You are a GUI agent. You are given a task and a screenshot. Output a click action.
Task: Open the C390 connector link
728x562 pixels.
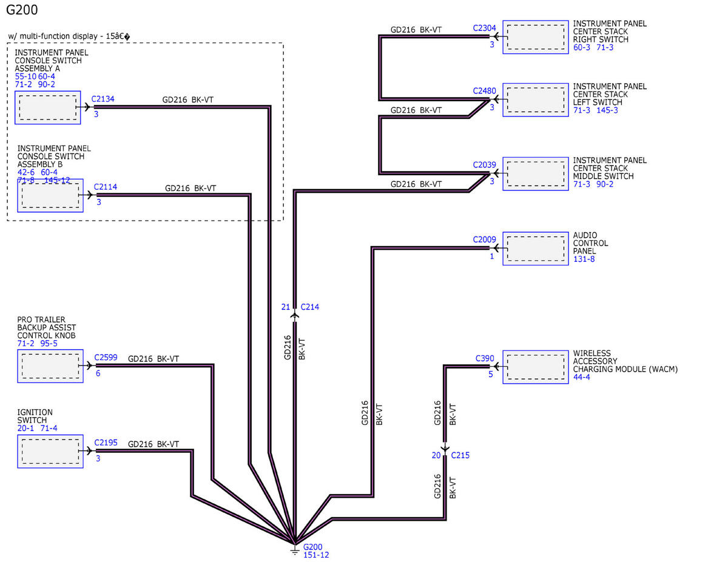coord(485,358)
